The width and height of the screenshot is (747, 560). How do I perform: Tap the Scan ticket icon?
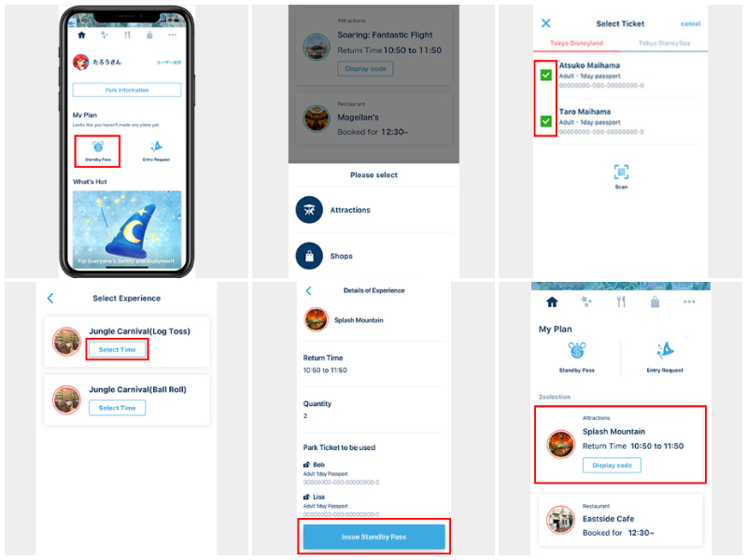tap(621, 173)
